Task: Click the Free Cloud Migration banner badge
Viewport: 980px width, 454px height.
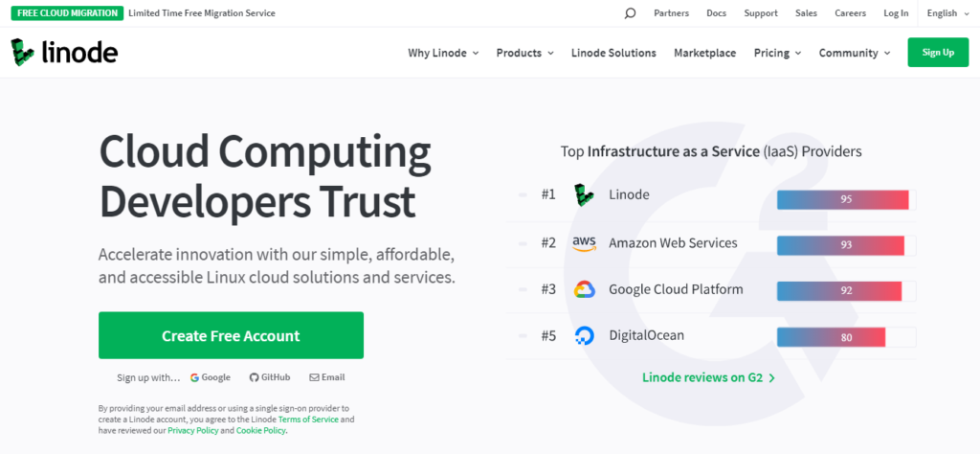Action: tap(67, 13)
